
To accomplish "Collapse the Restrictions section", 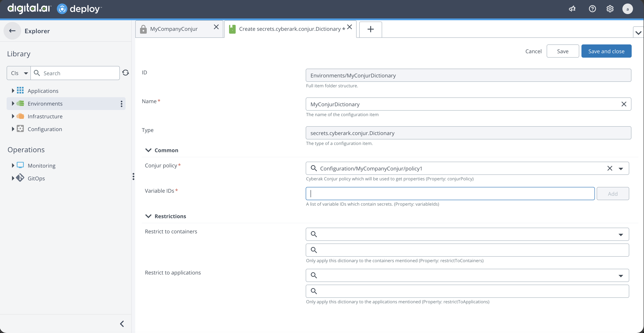I will [148, 216].
